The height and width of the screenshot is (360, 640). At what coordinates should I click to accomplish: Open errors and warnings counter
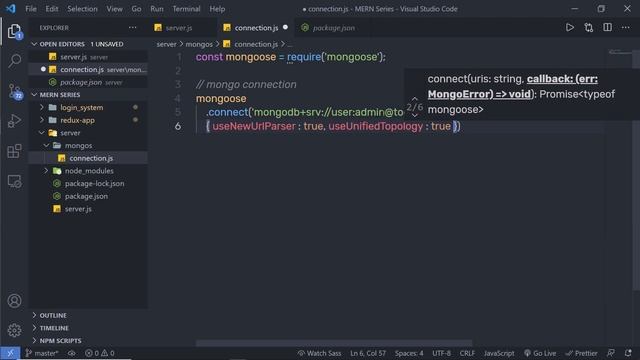[x=99, y=353]
